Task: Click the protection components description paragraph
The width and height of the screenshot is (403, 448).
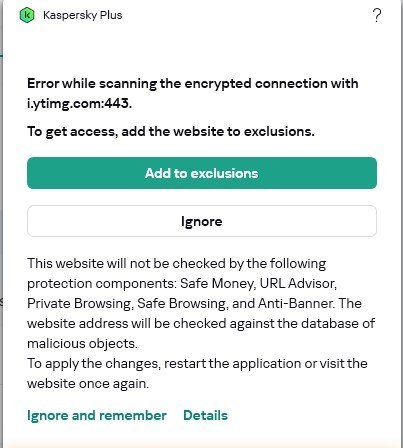Action: 201,303
